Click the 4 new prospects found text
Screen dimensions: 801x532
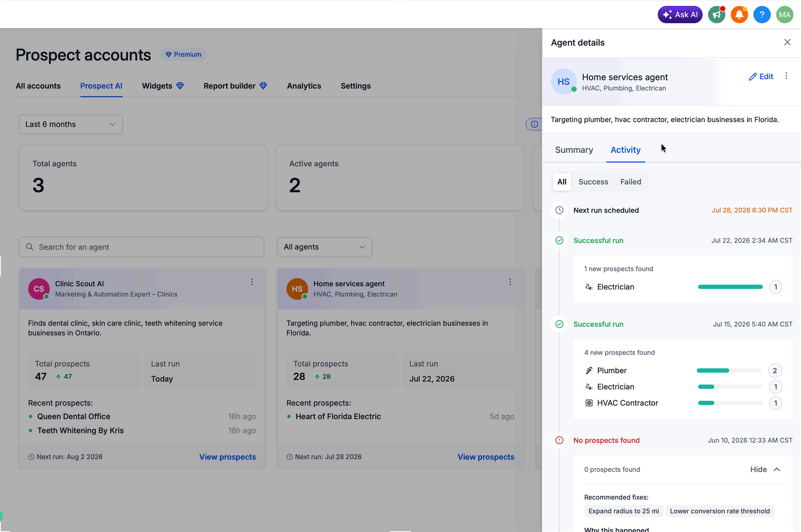tap(619, 353)
